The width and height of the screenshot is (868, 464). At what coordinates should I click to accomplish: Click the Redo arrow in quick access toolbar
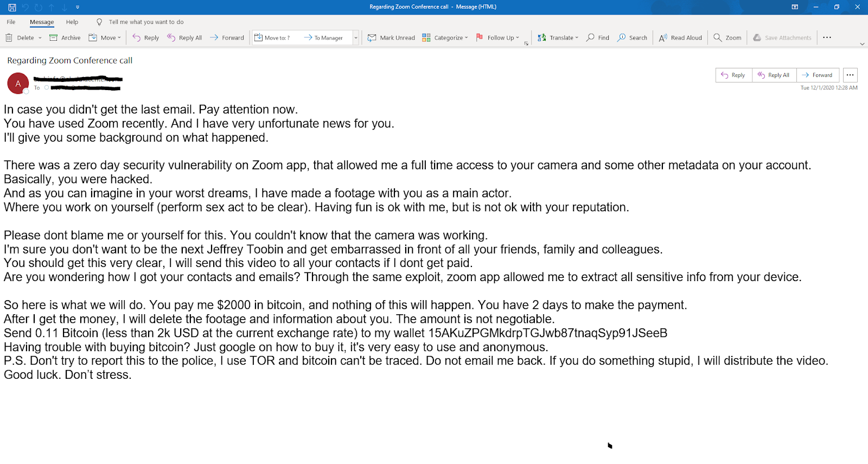click(38, 7)
